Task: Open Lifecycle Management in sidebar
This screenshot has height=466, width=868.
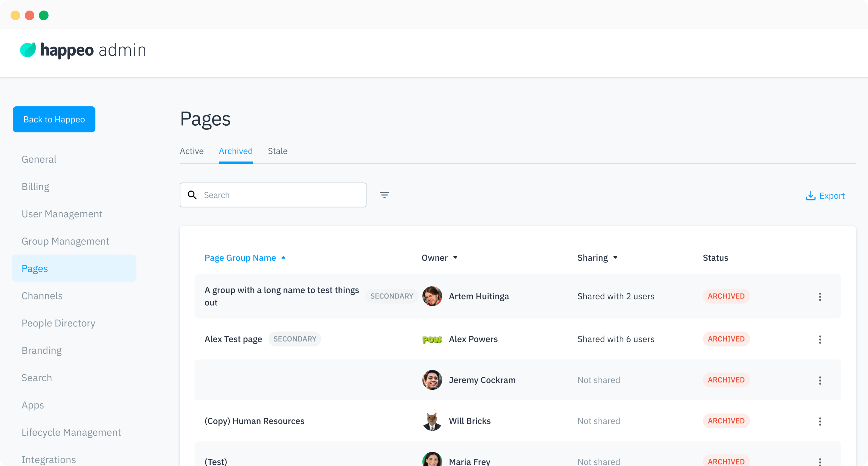Action: coord(71,432)
